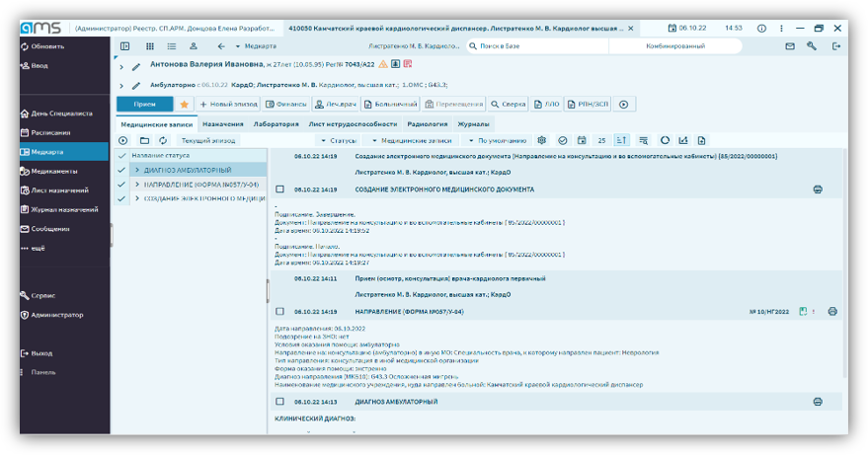Expand the patient Антонова Валерия Ивановна row
Screen dimensions: 868x455
click(121, 67)
